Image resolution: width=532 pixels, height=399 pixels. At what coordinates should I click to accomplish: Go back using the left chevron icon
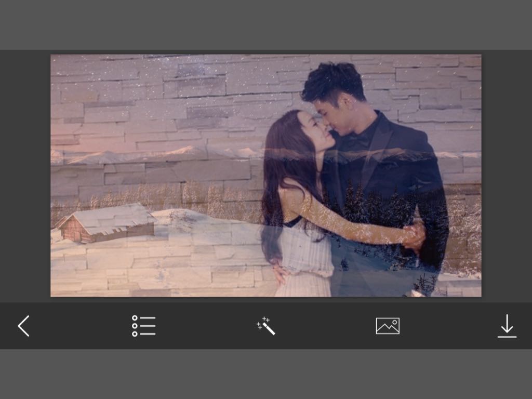[x=24, y=326]
